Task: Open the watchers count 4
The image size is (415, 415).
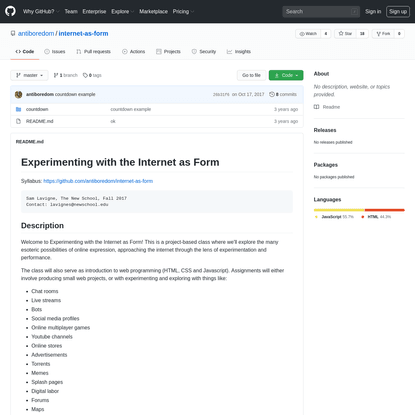Action: [x=326, y=34]
